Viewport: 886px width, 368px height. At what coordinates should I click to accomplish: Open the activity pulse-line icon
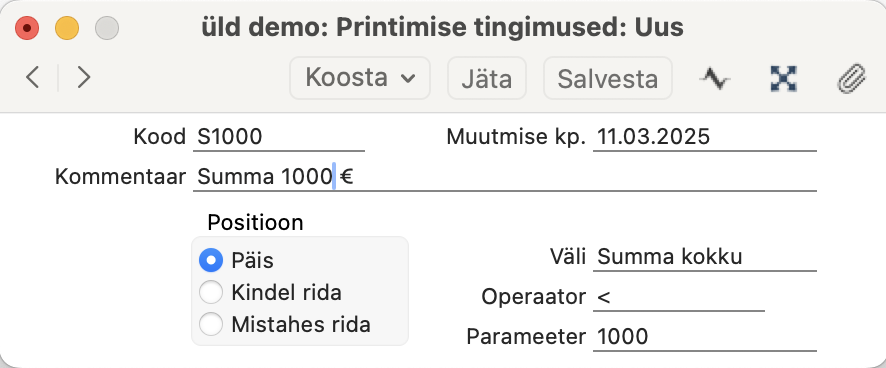click(715, 79)
